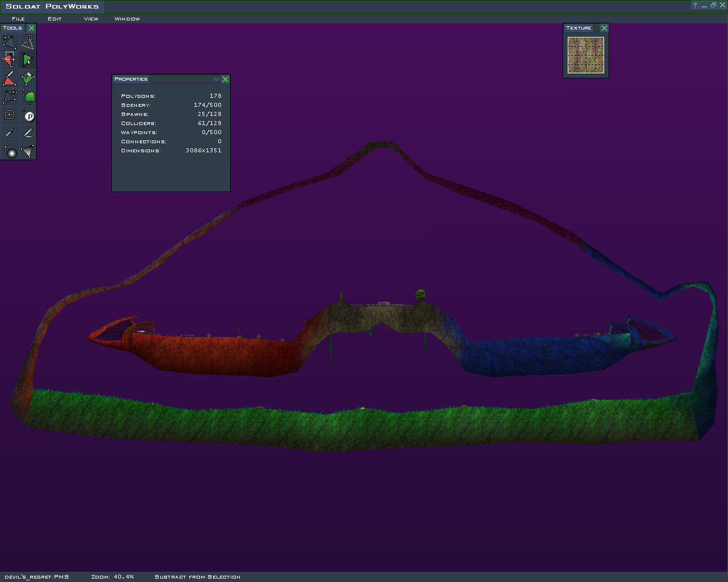Expand the Properties panel dropdown arrow

point(216,80)
